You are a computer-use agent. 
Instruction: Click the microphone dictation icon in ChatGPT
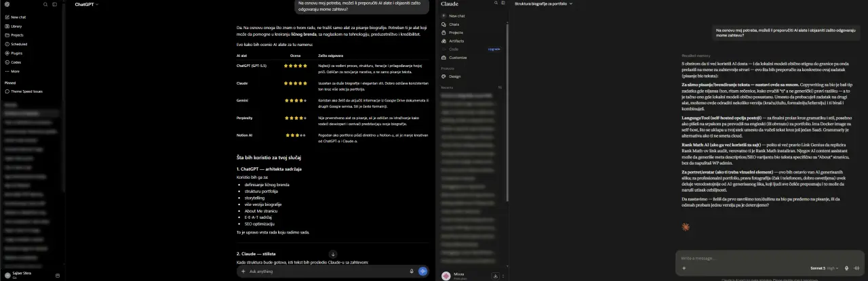412,271
